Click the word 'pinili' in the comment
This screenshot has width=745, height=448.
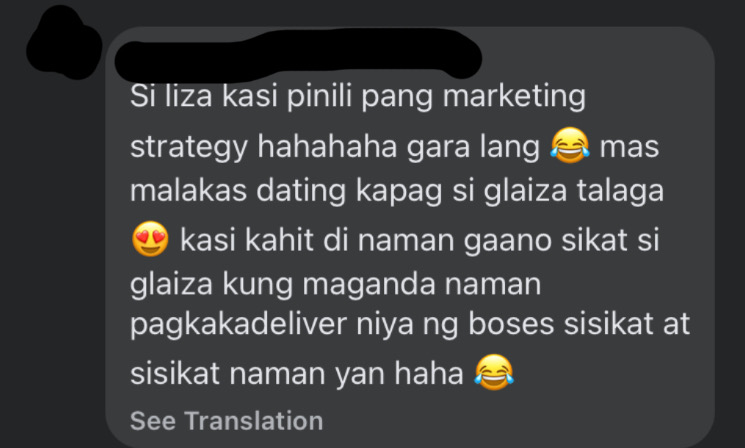[319, 97]
